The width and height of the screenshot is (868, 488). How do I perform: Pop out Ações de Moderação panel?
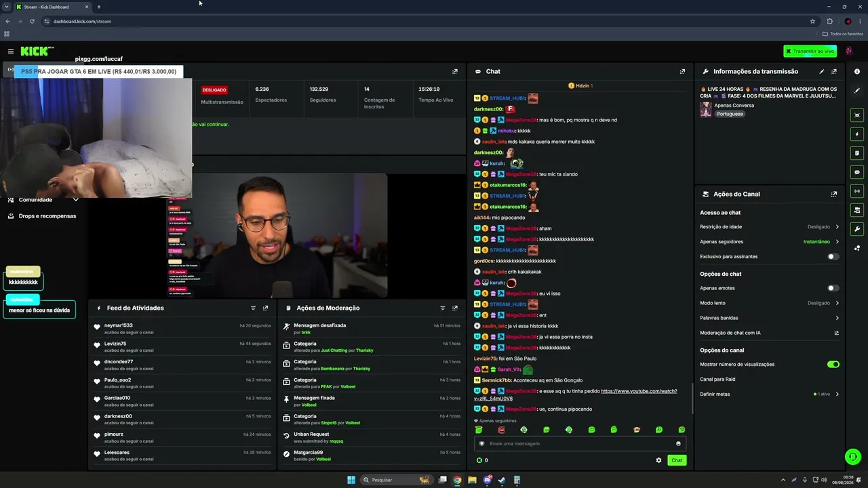click(x=455, y=308)
